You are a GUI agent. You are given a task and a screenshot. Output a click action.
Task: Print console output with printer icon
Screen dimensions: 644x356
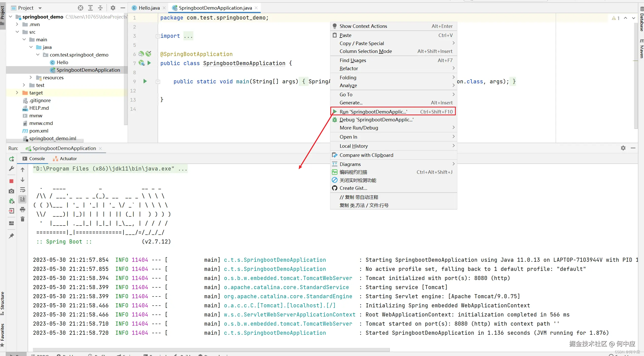coord(23,209)
